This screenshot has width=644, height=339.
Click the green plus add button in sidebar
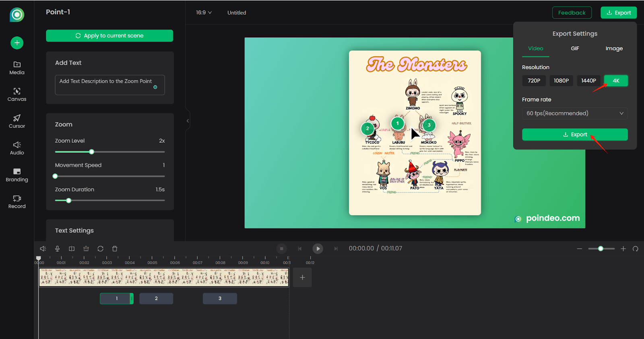(x=17, y=43)
